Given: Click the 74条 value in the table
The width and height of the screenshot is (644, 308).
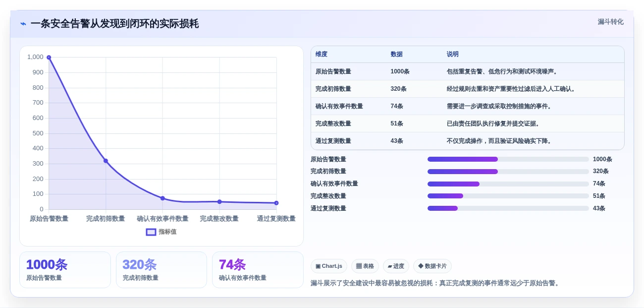Looking at the screenshot, I should point(397,106).
